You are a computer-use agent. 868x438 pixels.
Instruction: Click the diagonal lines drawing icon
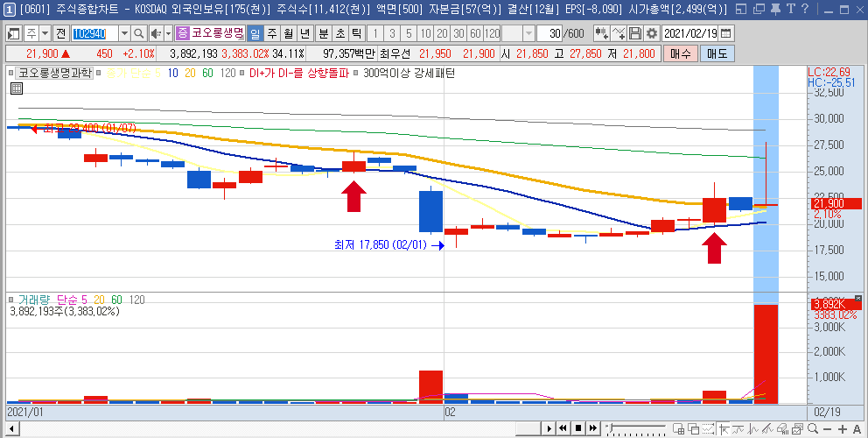(767, 428)
